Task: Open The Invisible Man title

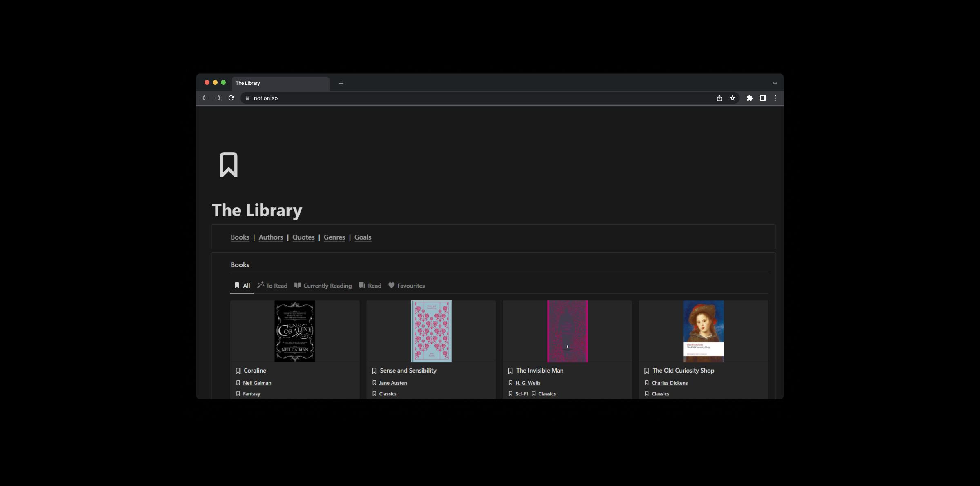Action: click(x=540, y=371)
